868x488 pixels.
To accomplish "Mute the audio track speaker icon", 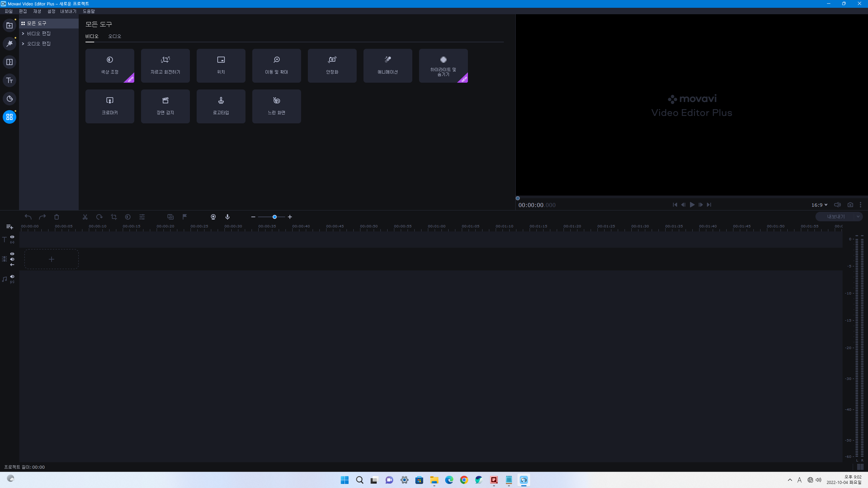I will [12, 277].
